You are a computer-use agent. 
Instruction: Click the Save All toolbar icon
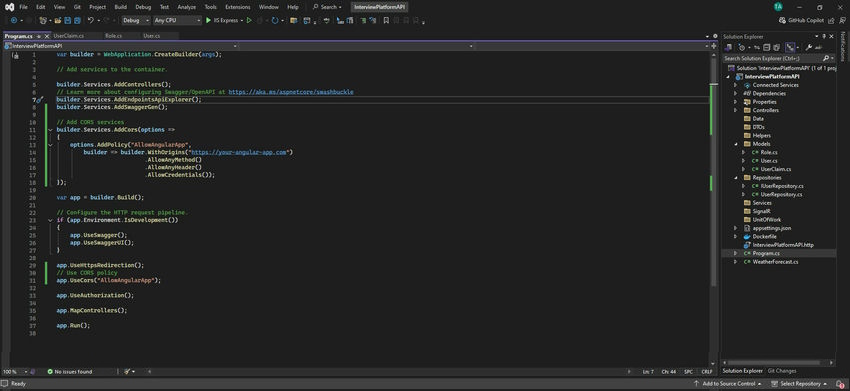(77, 20)
